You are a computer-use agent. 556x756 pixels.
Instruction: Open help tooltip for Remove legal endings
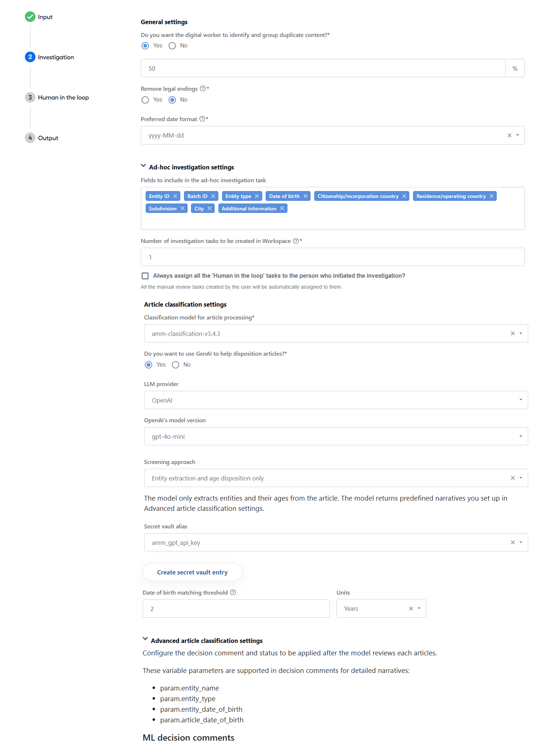203,89
